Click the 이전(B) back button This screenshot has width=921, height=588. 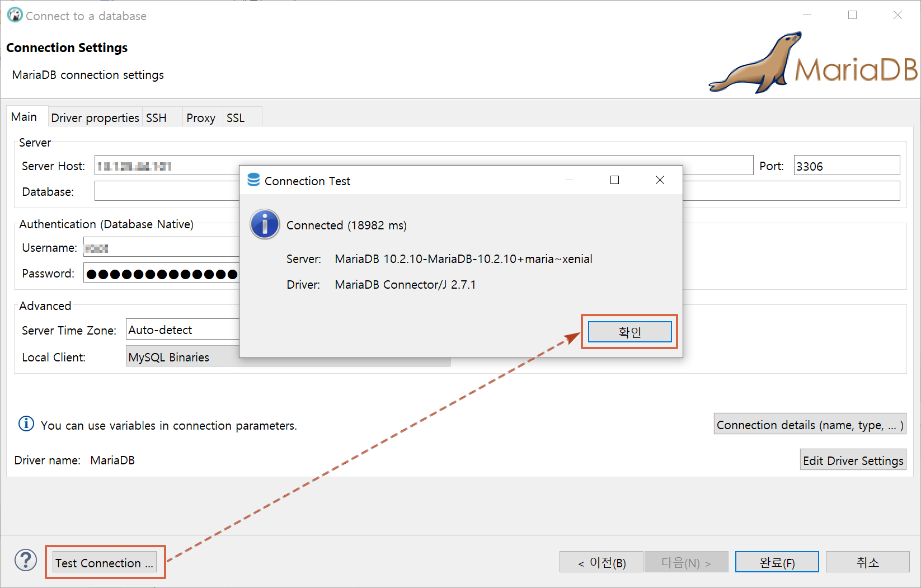[x=602, y=562]
